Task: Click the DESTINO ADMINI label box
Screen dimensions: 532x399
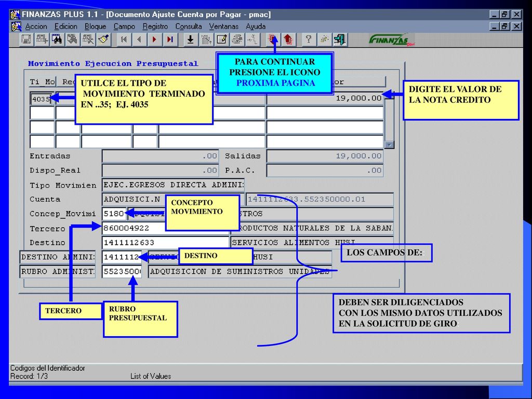Action: click(58, 257)
